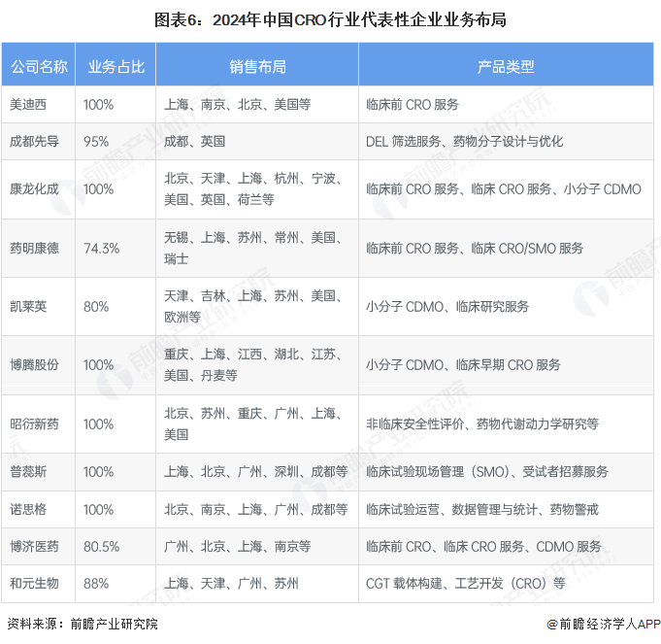Click the chart title 图表6 heading
Viewport: 661px width, 644px height.
(x=330, y=18)
